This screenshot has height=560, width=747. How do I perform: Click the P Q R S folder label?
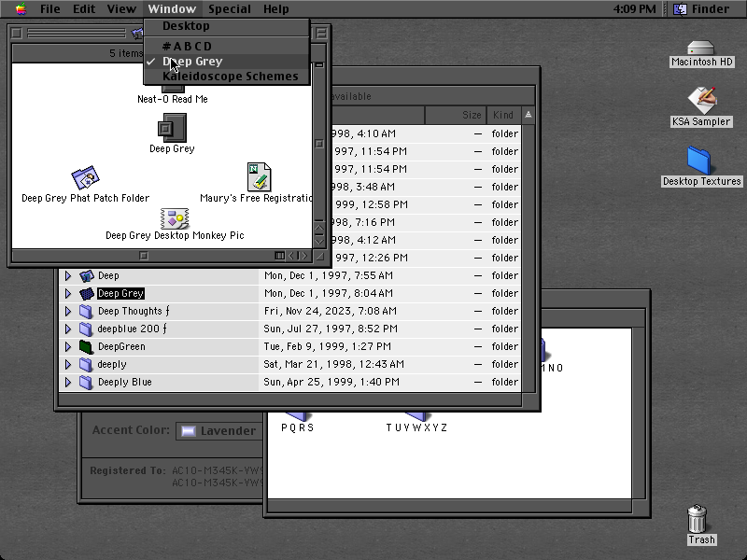click(298, 427)
